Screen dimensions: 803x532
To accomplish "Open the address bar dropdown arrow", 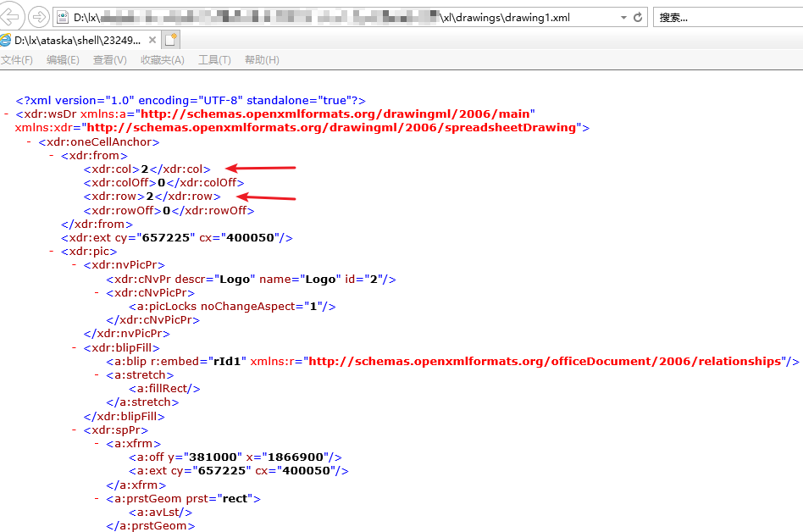I will pyautogui.click(x=623, y=18).
